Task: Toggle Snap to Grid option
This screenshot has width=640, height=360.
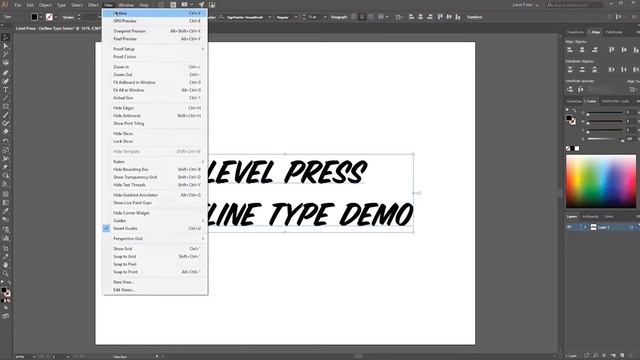Action: (155, 256)
